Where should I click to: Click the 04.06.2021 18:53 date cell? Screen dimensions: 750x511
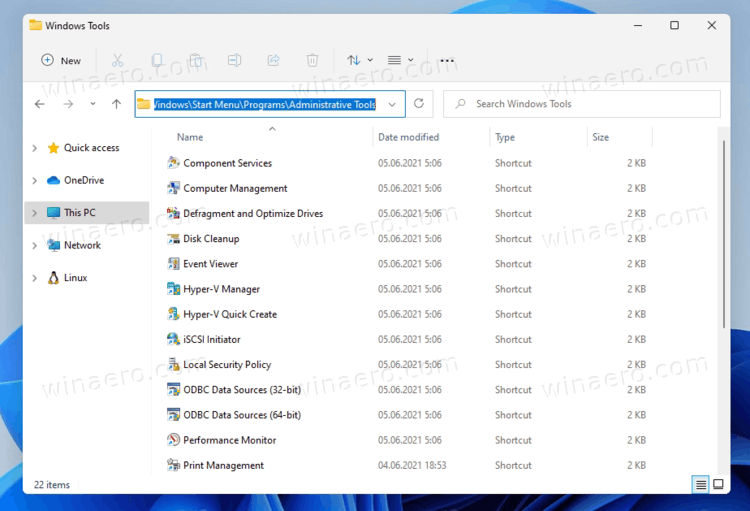[412, 466]
